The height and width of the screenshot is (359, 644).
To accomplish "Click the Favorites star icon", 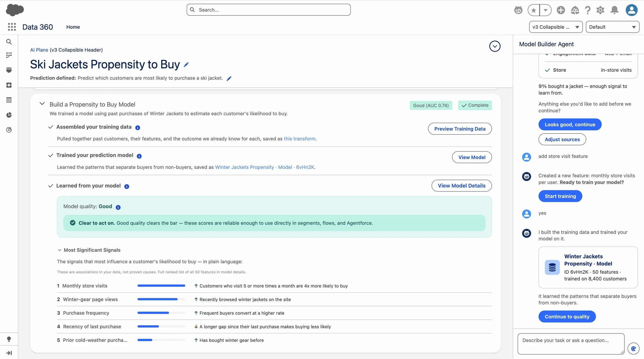I will 533,10.
